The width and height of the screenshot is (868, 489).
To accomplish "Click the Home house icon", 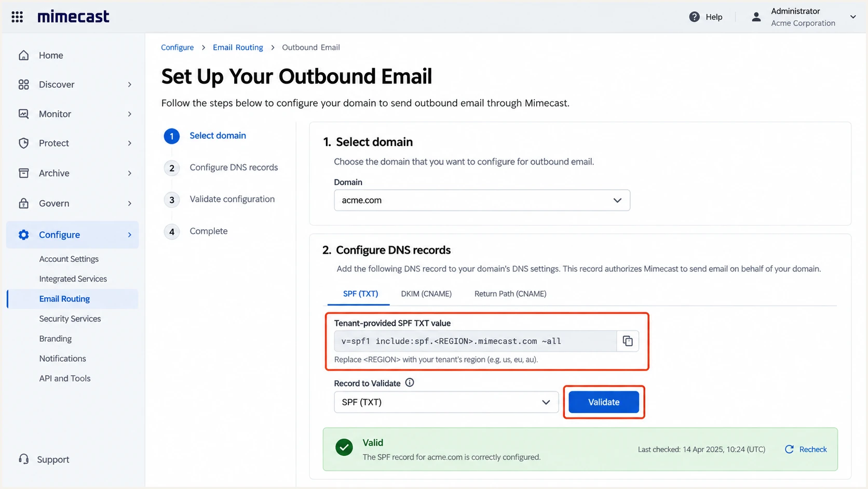I will pos(24,55).
